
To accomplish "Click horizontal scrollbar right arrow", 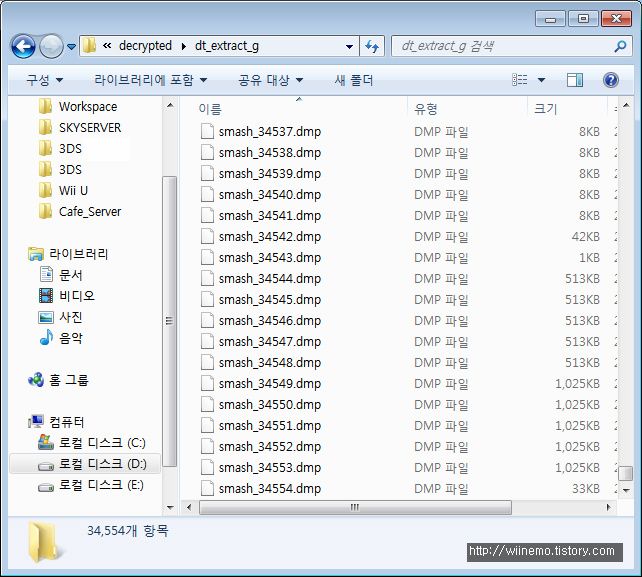I will click(x=608, y=507).
